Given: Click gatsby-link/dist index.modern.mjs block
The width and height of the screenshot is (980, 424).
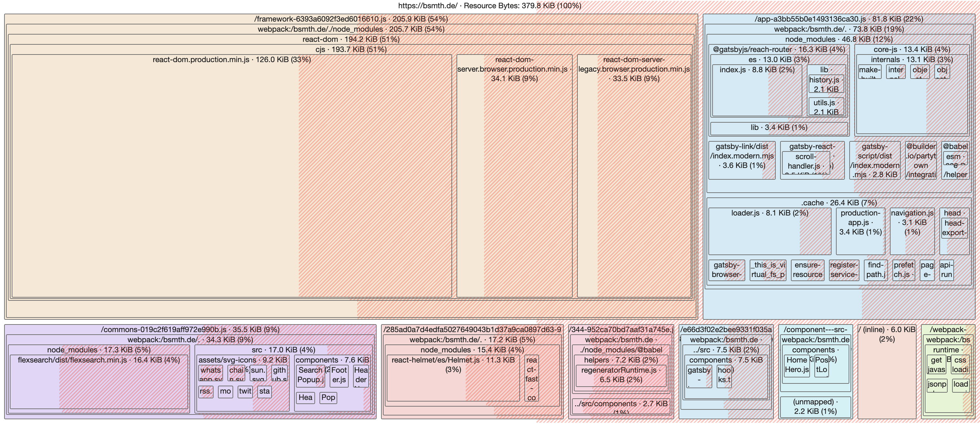Looking at the screenshot, I should click(742, 160).
